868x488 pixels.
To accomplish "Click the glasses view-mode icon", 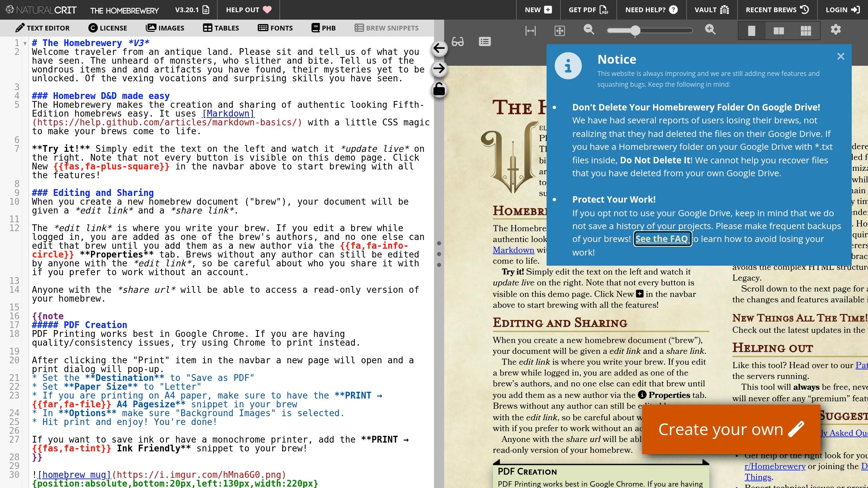I will [458, 42].
